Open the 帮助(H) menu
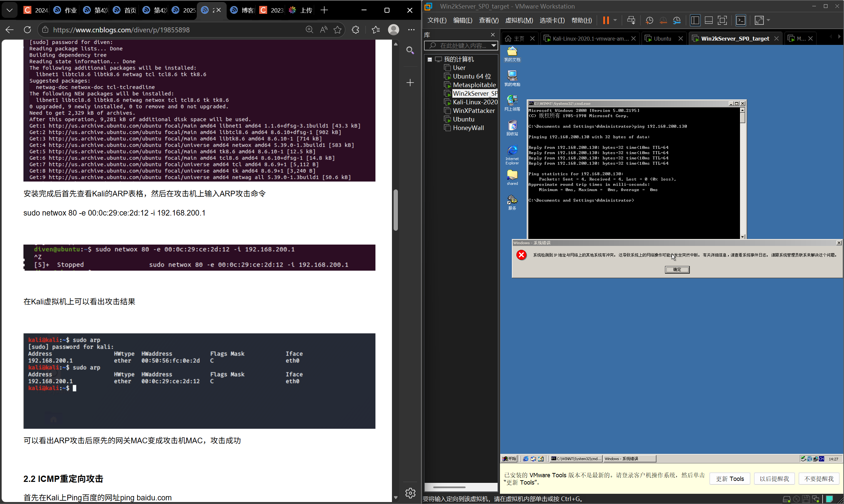 pos(582,20)
